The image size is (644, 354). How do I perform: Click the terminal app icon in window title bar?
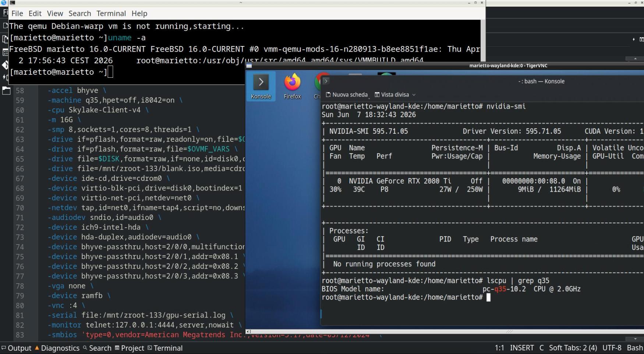[12, 3]
